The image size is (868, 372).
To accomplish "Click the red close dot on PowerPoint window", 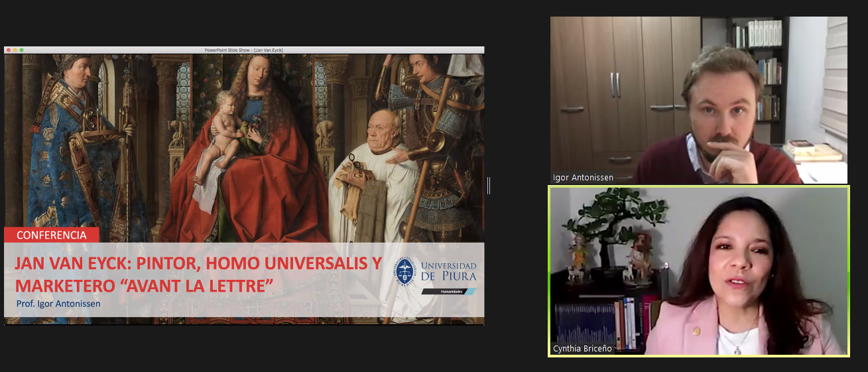I will pos(8,50).
